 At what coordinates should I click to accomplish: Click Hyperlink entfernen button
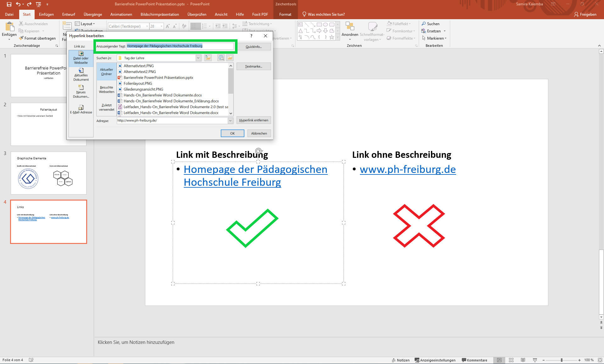pos(254,120)
